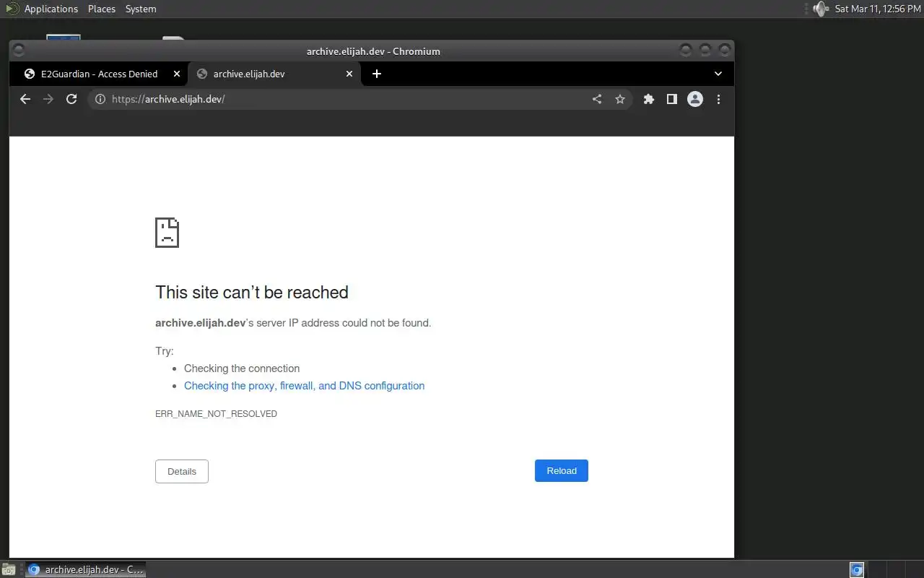This screenshot has height=578, width=924.
Task: Click the sad page error icon
Action: click(x=167, y=233)
